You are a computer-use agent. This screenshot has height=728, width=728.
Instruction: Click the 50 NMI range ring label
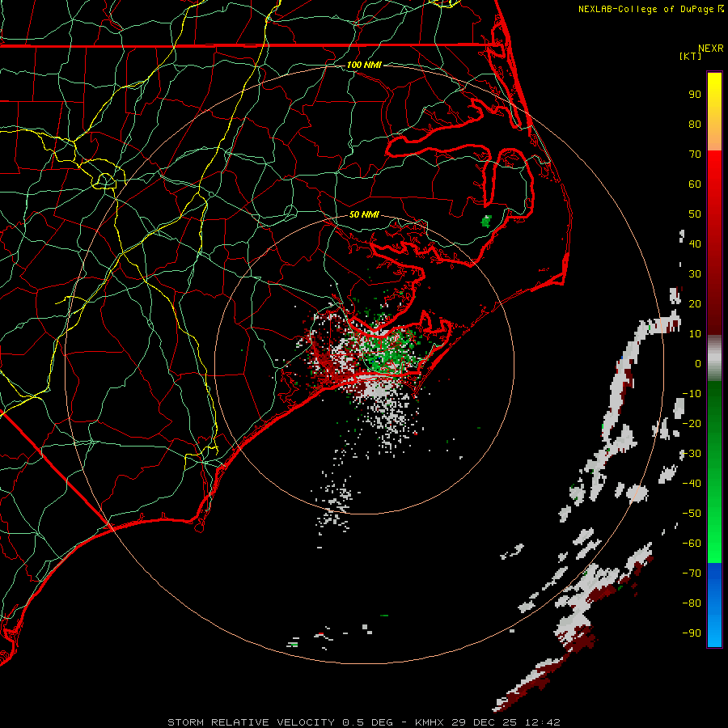pos(364,214)
